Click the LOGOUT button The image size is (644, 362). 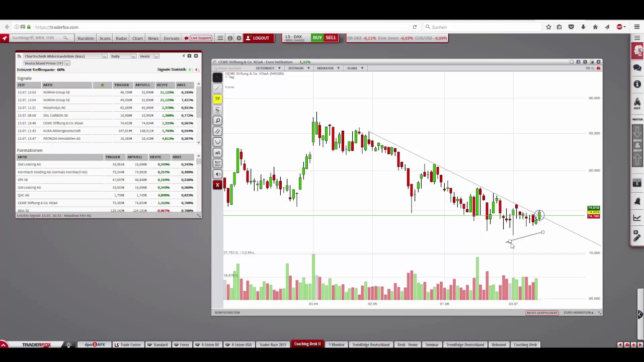tap(258, 38)
